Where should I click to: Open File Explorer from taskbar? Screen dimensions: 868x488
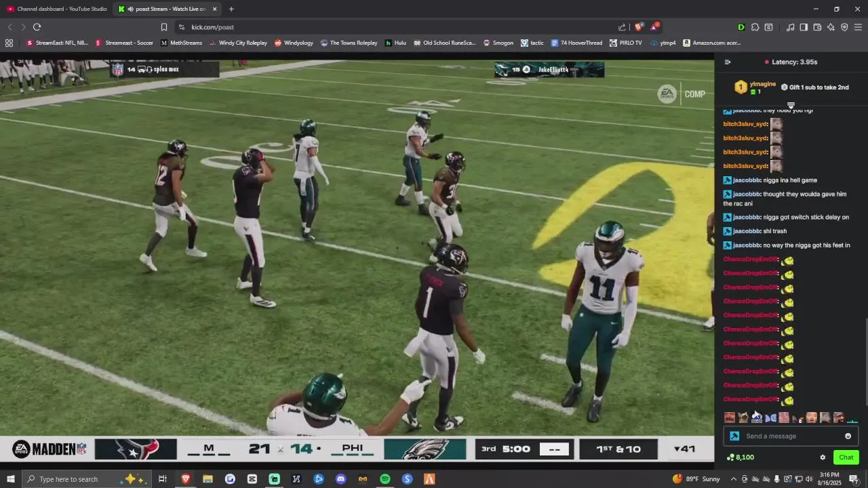click(208, 479)
